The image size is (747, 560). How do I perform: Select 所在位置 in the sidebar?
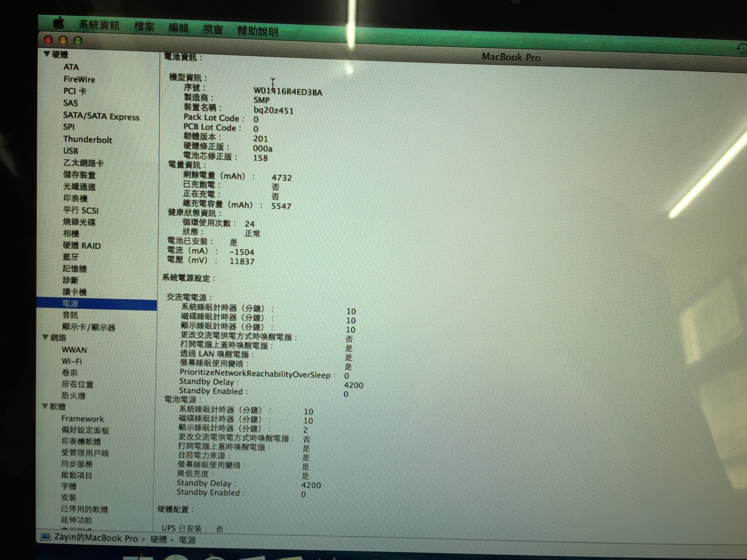coord(77,384)
